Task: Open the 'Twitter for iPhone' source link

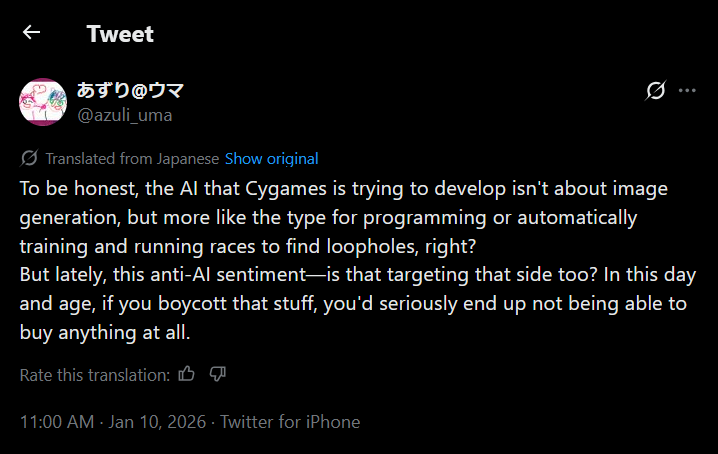Action: [x=290, y=421]
